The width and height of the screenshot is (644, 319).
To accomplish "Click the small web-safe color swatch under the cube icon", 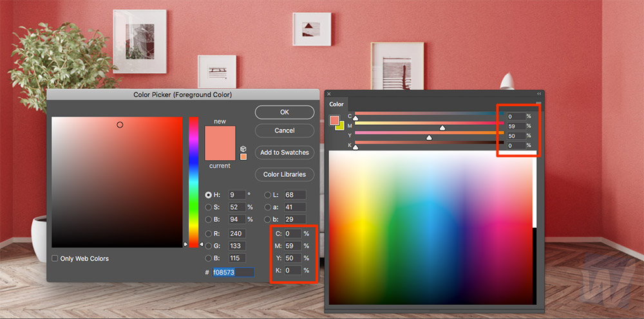I will [x=243, y=157].
